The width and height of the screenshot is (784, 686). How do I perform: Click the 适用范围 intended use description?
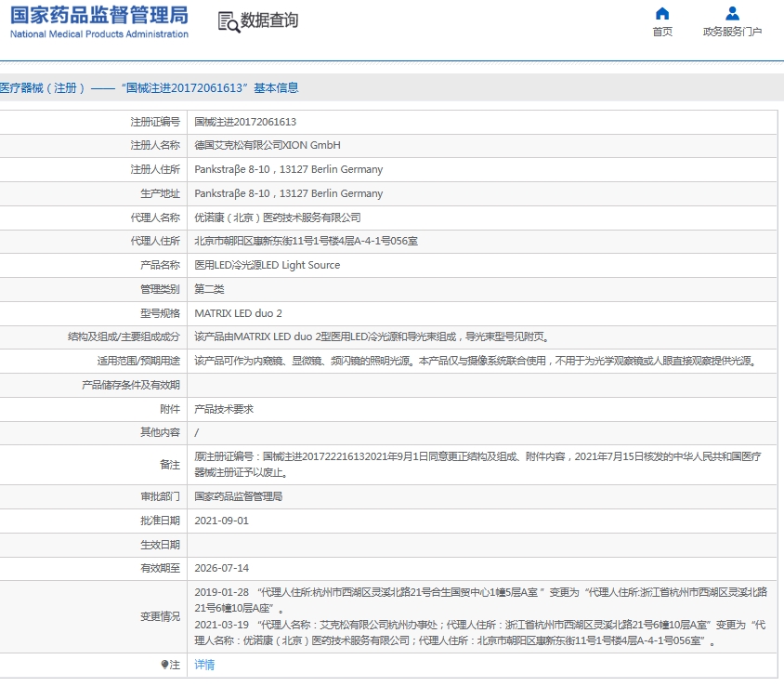pos(477,361)
